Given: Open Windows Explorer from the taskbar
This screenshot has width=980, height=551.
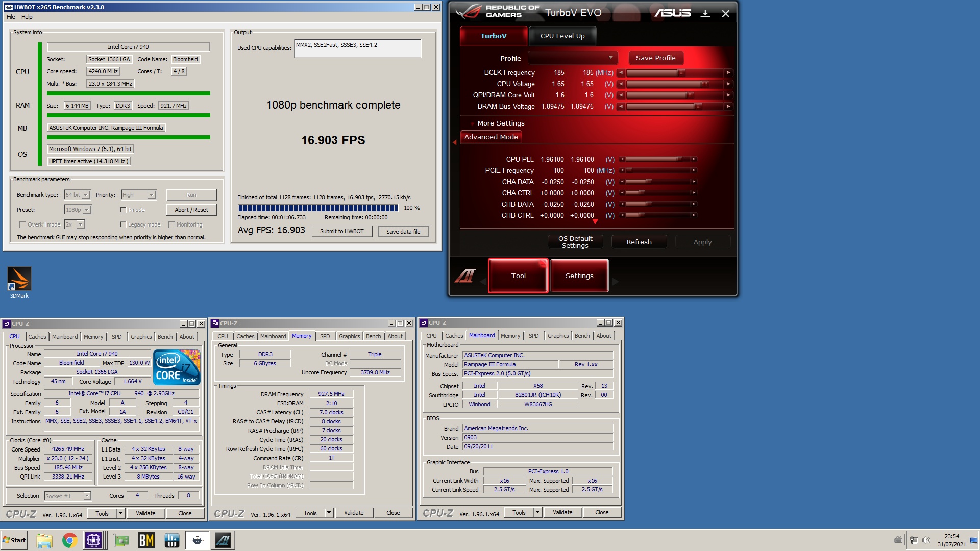Looking at the screenshot, I should [x=44, y=540].
